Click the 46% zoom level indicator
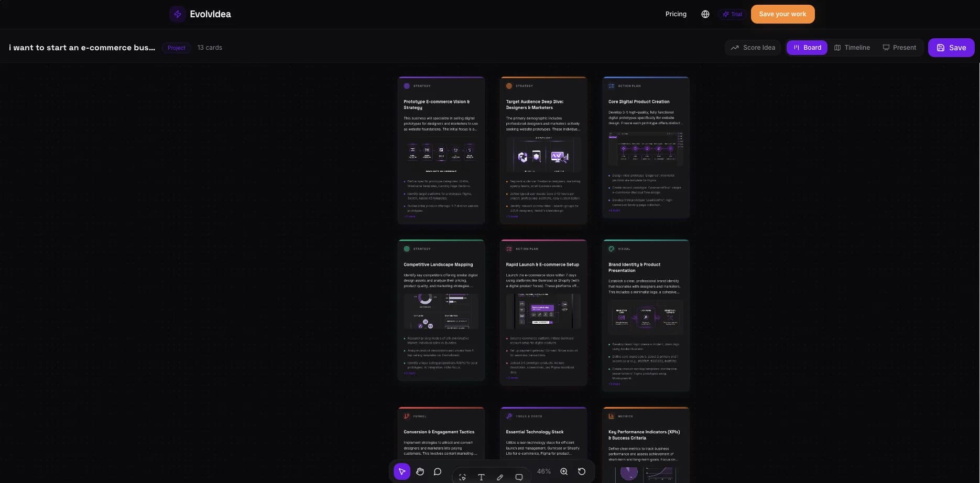Viewport: 980px width, 483px height. 544,471
